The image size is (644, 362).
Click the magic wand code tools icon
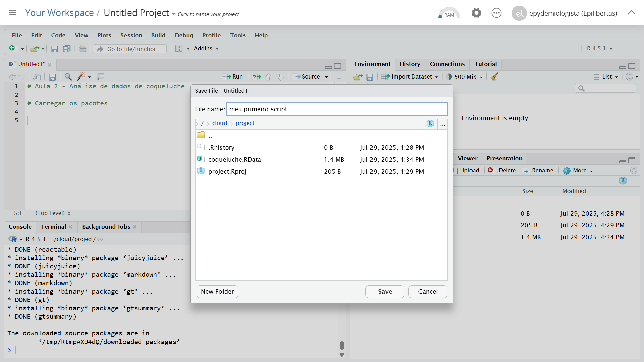click(81, 77)
